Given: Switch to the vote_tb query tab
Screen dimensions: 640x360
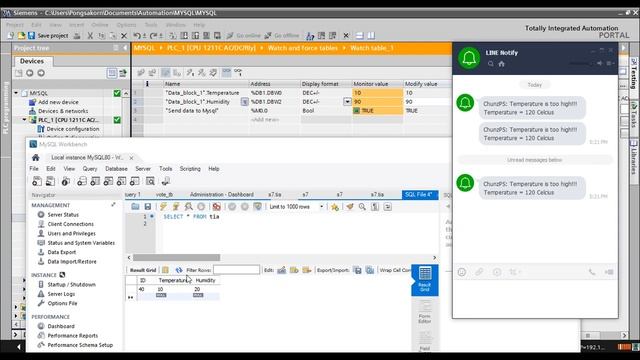Looking at the screenshot, I should click(x=164, y=195).
